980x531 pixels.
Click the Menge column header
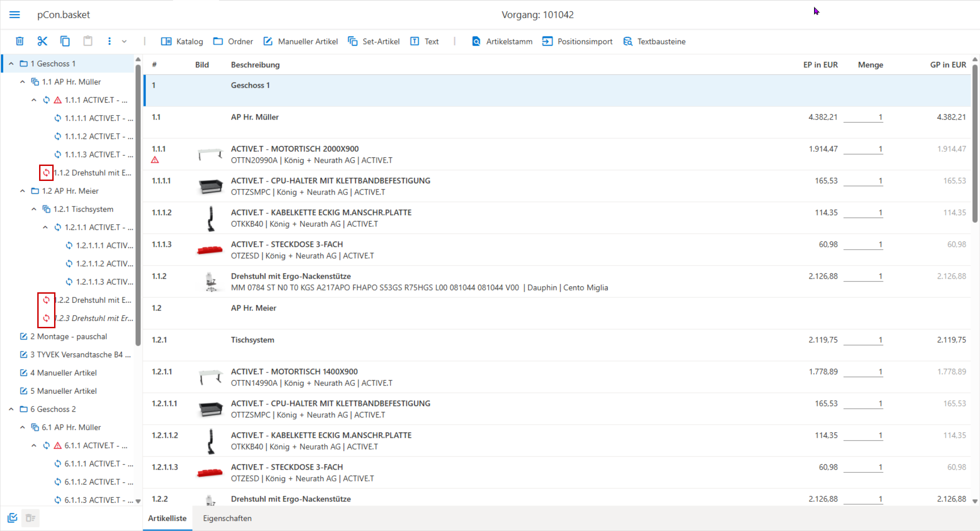point(870,65)
